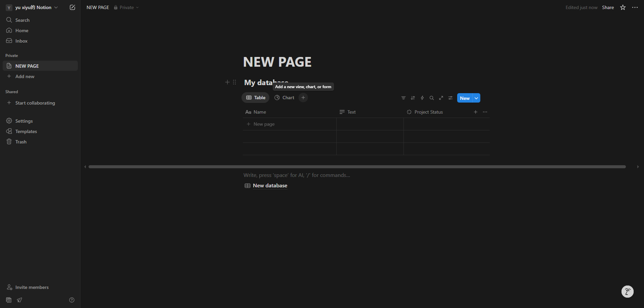Expand the New button dropdown arrow
The width and height of the screenshot is (644, 308).
click(476, 98)
